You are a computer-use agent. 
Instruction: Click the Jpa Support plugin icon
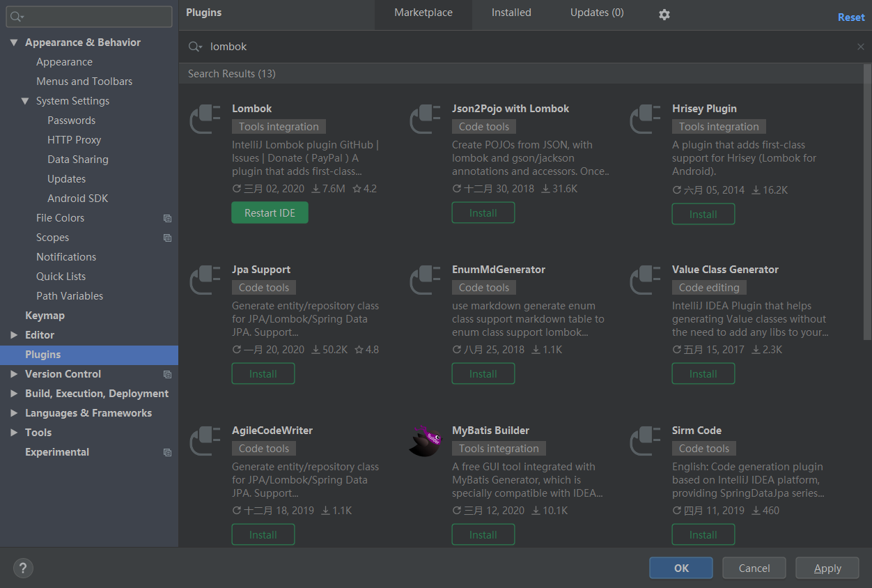(205, 279)
